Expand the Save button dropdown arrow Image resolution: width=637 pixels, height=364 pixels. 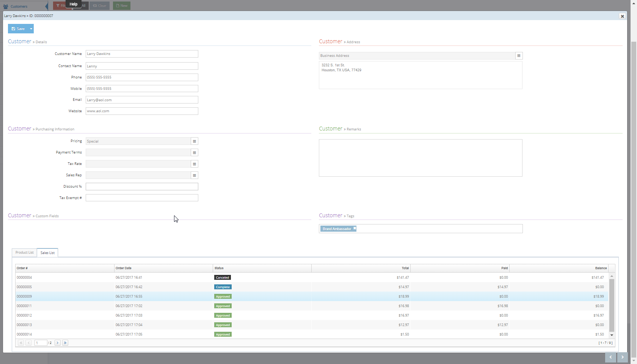(31, 28)
